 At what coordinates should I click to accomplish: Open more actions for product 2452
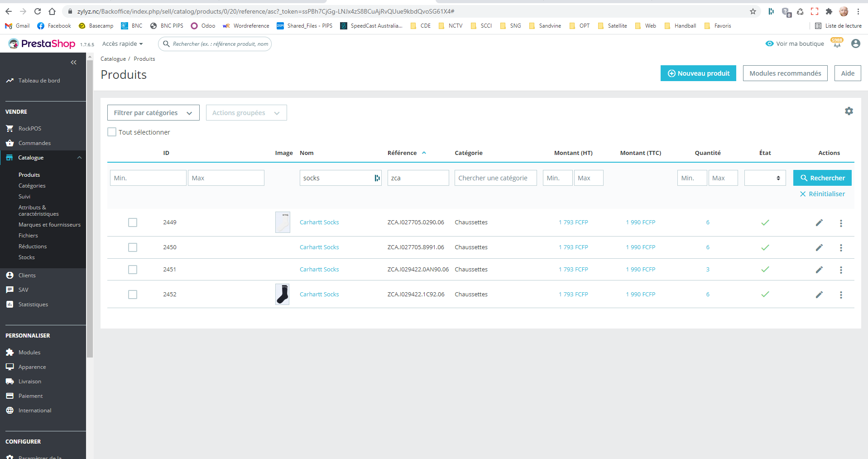pos(841,295)
